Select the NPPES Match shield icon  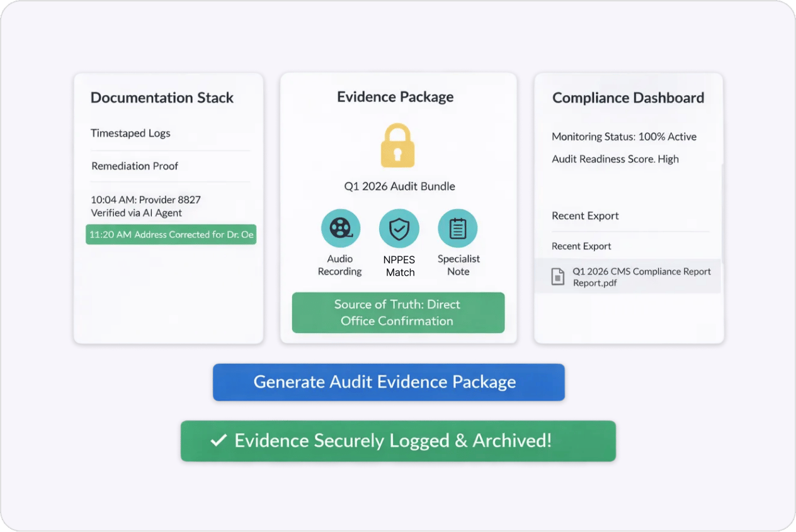click(x=399, y=229)
